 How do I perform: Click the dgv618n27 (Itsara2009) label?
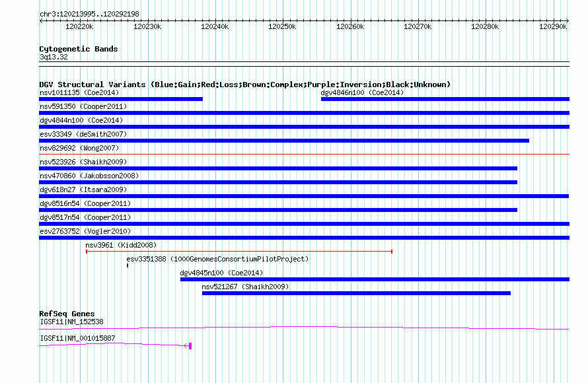coord(83,190)
